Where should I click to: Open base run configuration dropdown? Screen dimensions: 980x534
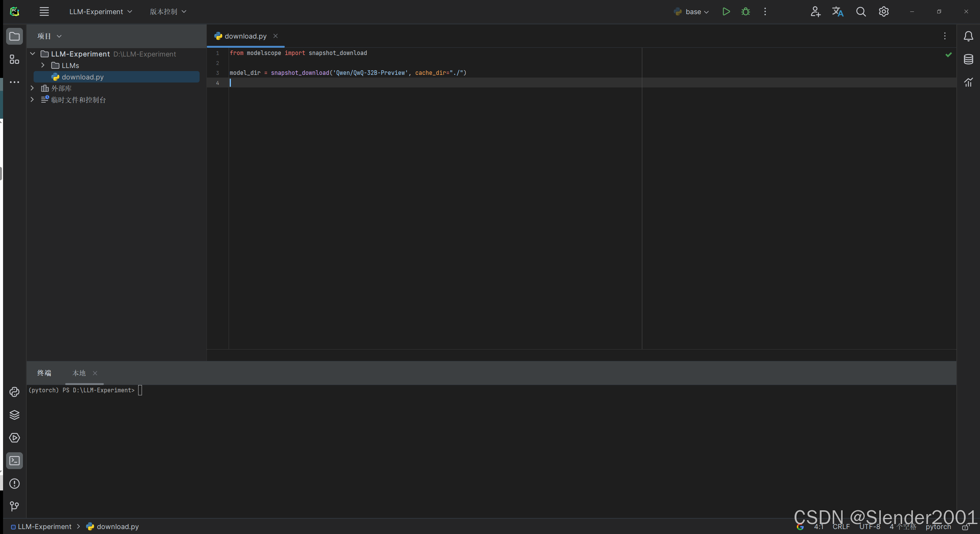[x=691, y=11]
